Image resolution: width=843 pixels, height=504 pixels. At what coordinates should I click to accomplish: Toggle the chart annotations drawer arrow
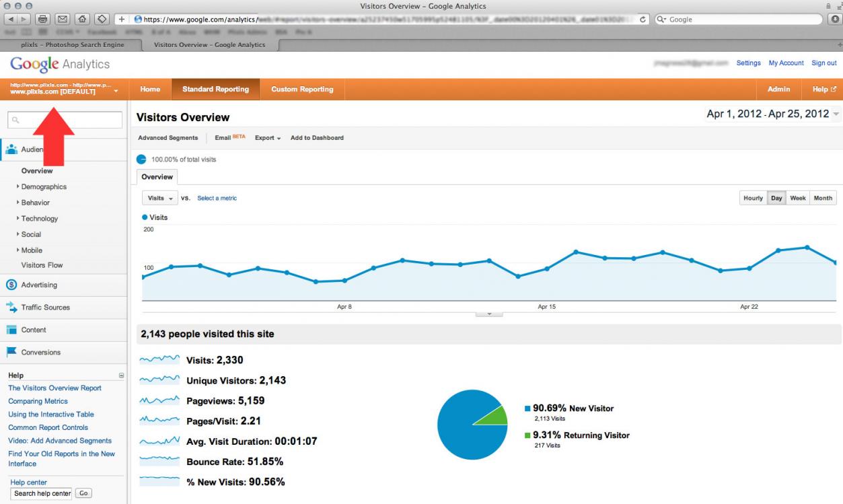click(x=489, y=314)
